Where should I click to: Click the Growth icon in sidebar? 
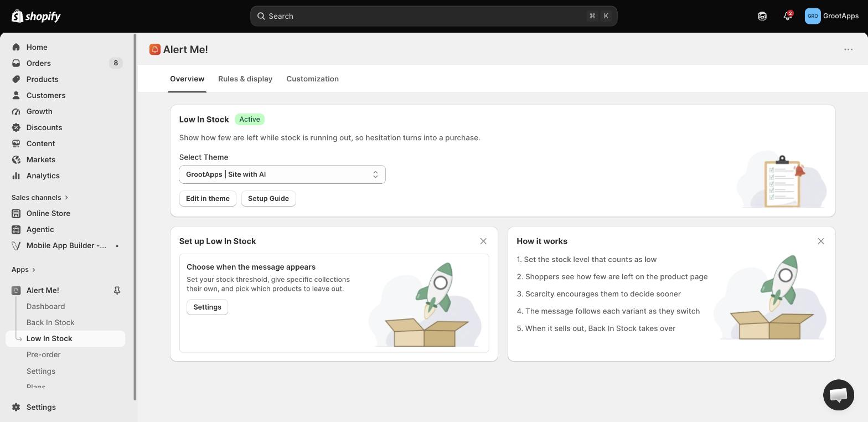tap(16, 111)
